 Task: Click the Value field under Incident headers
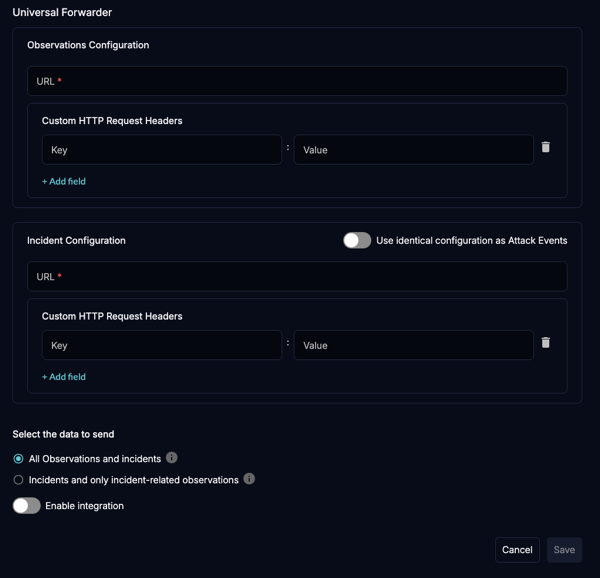coord(414,345)
